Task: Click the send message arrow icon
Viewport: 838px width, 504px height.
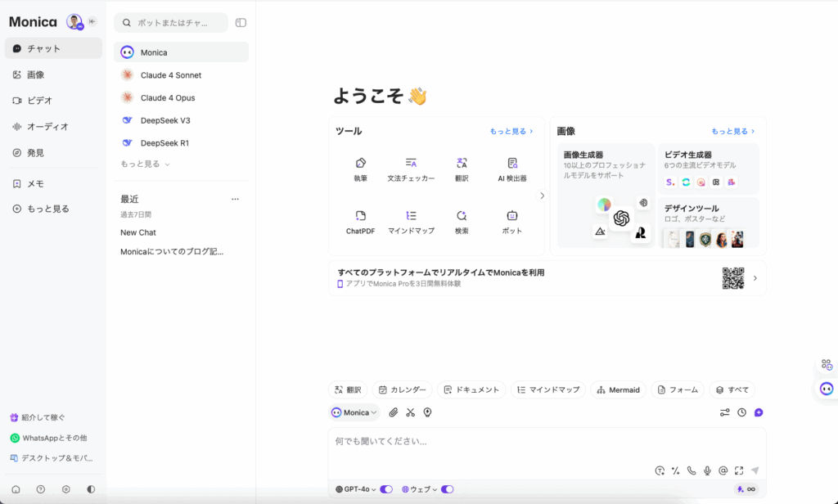Action: coord(755,470)
